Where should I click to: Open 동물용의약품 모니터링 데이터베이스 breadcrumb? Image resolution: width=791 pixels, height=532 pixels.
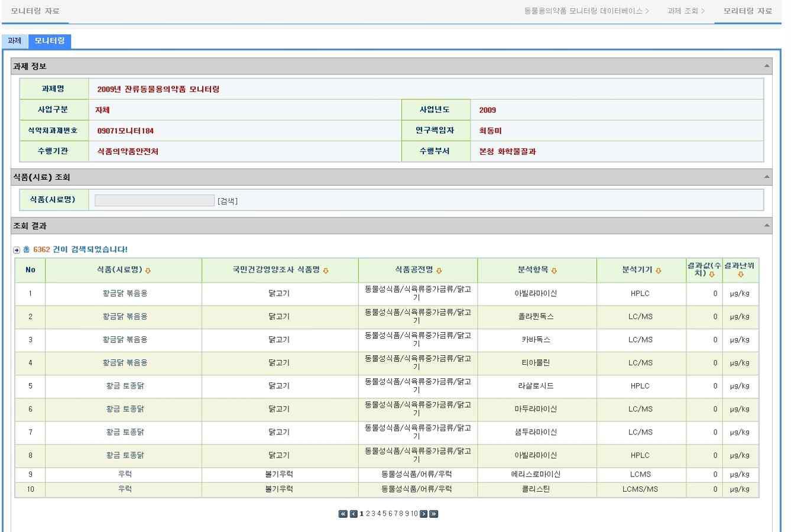(x=583, y=11)
